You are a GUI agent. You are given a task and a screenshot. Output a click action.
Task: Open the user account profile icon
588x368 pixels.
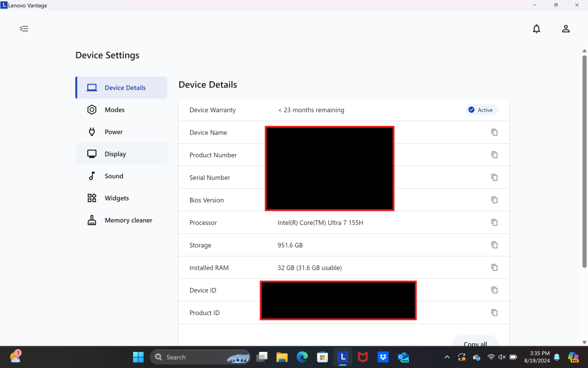(x=566, y=29)
